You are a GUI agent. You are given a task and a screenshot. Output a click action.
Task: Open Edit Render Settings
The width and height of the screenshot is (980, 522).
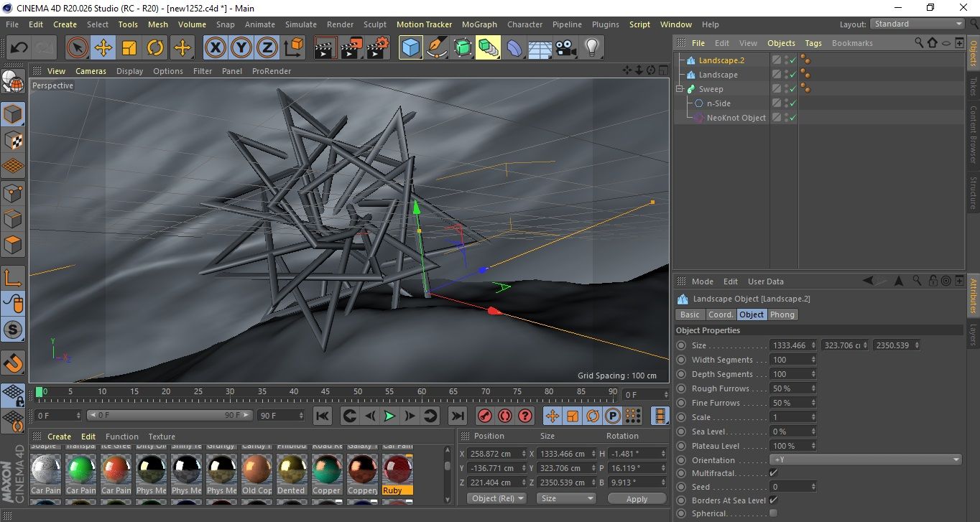click(378, 48)
